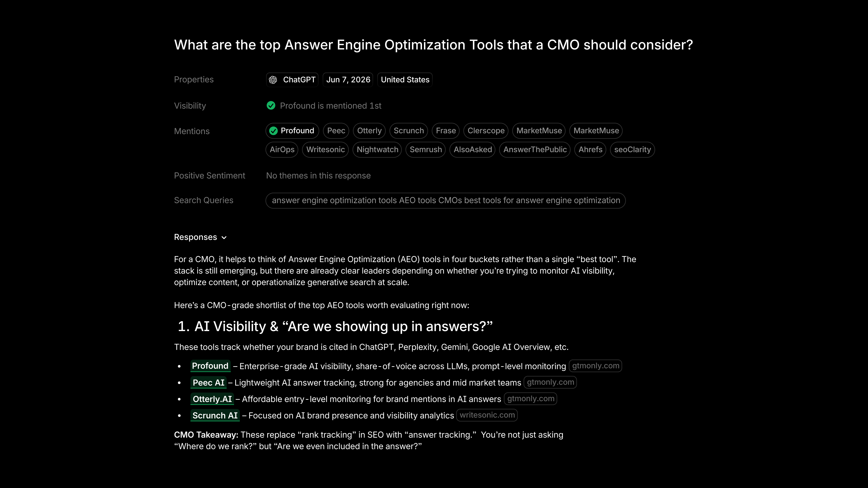Select the Otterly mention chip
Image resolution: width=868 pixels, height=488 pixels.
point(369,131)
